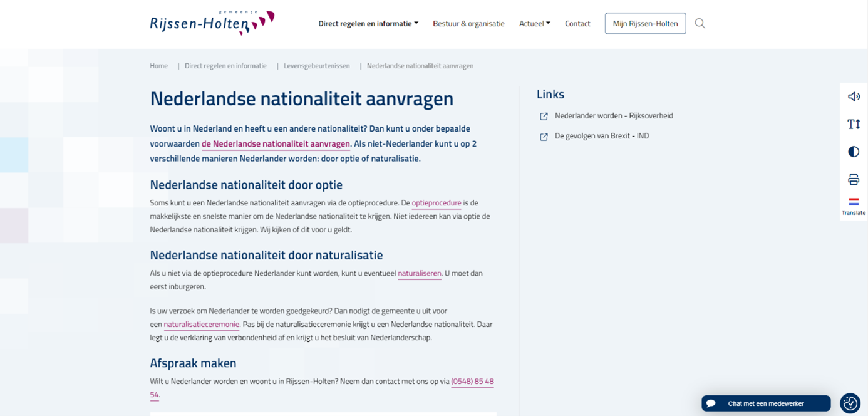Expand Direct regelen en informatie menu

pyautogui.click(x=368, y=24)
